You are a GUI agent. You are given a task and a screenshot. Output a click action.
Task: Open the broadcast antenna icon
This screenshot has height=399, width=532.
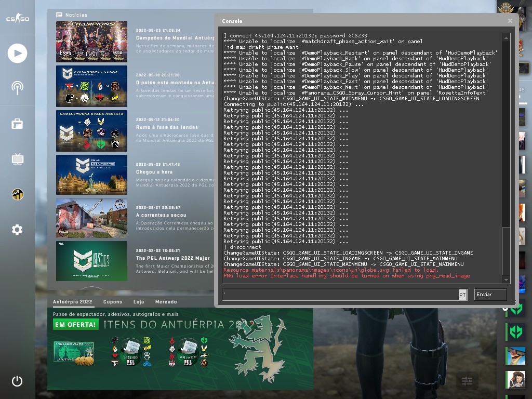[x=17, y=87]
